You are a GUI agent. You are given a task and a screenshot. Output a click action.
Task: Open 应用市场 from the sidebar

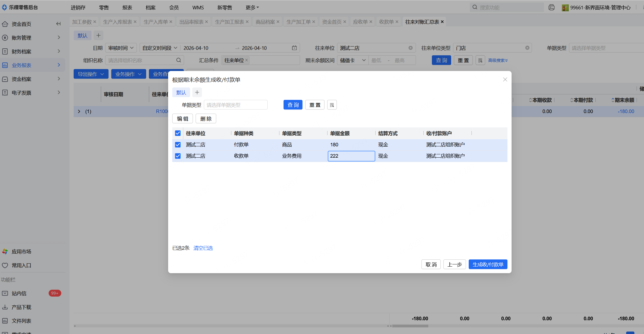pyautogui.click(x=21, y=251)
